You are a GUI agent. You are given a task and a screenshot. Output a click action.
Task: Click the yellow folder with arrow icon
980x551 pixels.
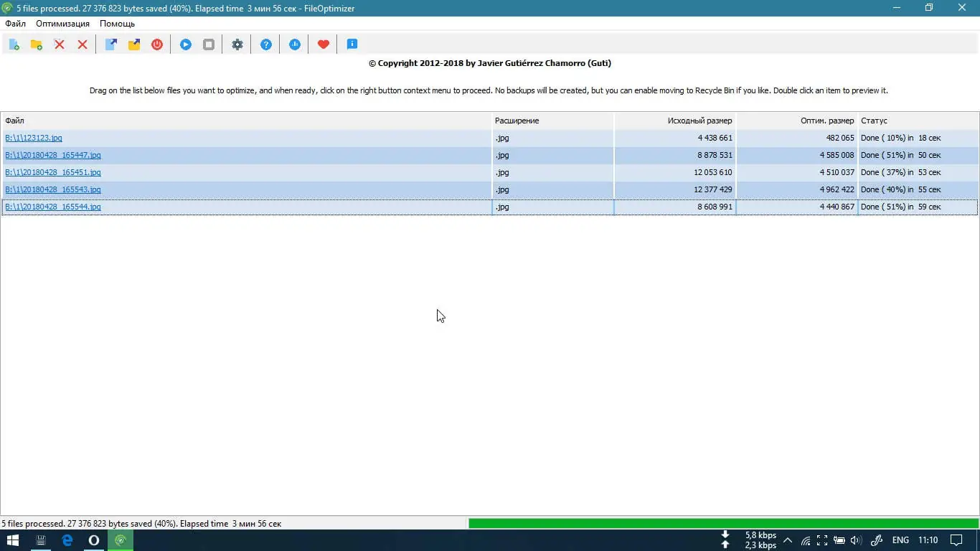(134, 44)
